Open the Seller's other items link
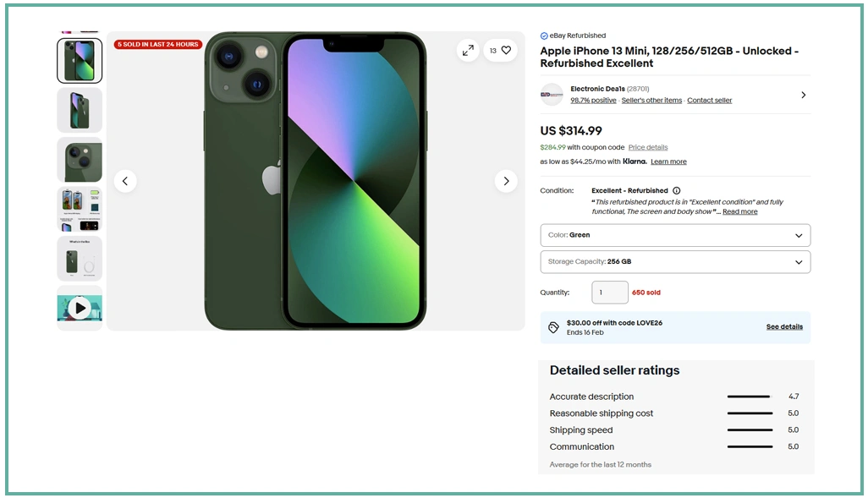Screen dimensions: 868x498 (x=651, y=101)
